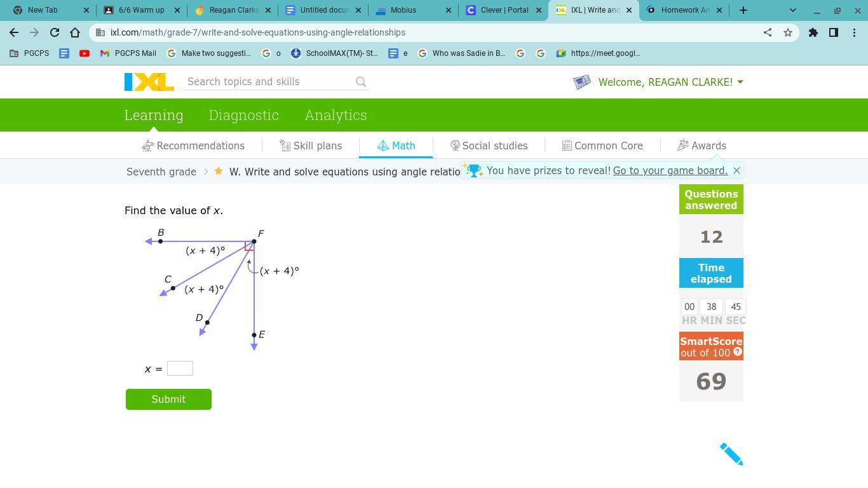Click the x answer input box
Viewport: 868px width, 488px height.
[x=180, y=369]
